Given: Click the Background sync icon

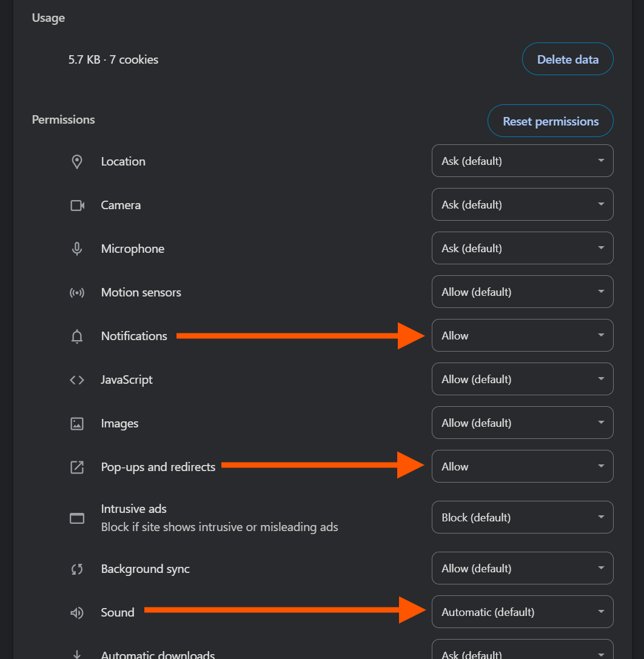Looking at the screenshot, I should tap(77, 569).
